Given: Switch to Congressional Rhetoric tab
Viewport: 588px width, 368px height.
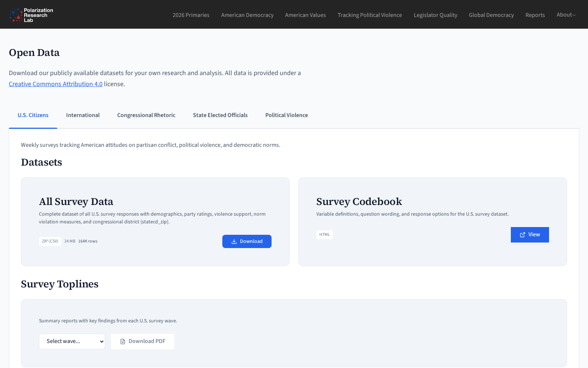Looking at the screenshot, I should click(146, 115).
